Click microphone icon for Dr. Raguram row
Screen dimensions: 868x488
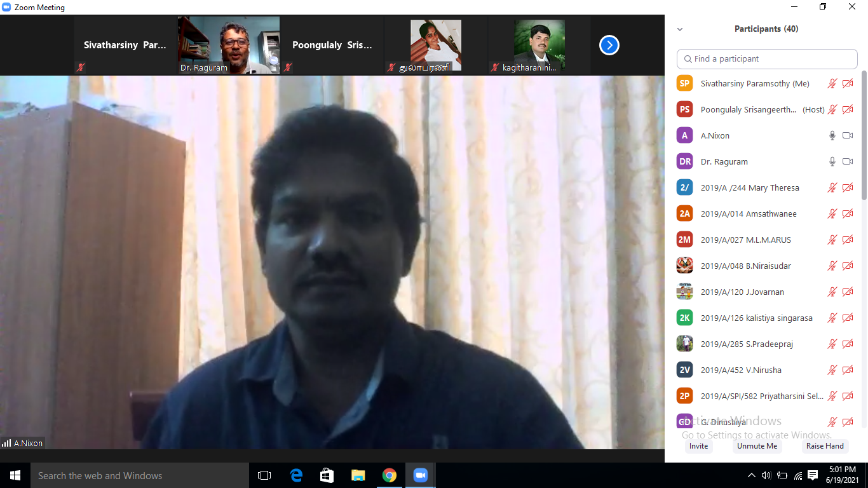coord(832,161)
